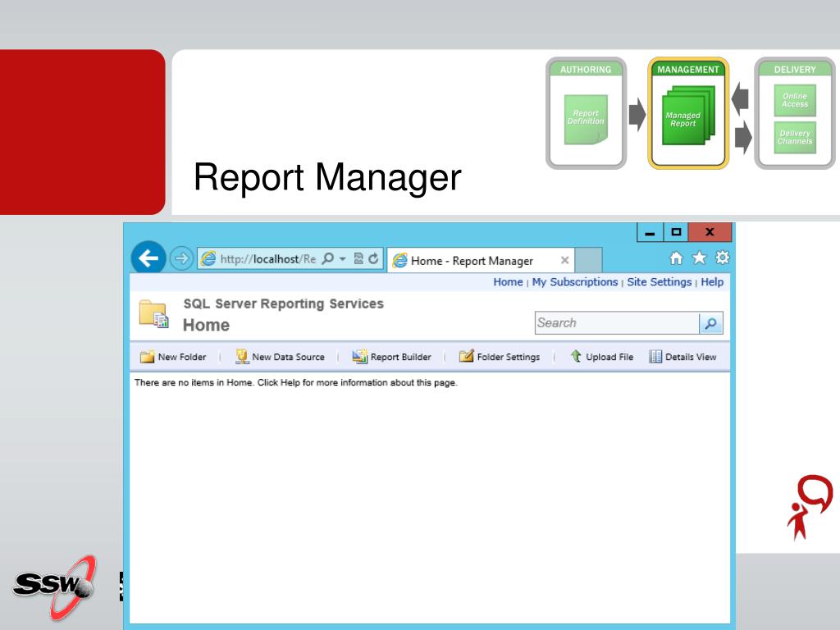Screen dimensions: 840x630
Task: Click the Internet Explorer icon in address bar
Action: pyautogui.click(x=208, y=259)
